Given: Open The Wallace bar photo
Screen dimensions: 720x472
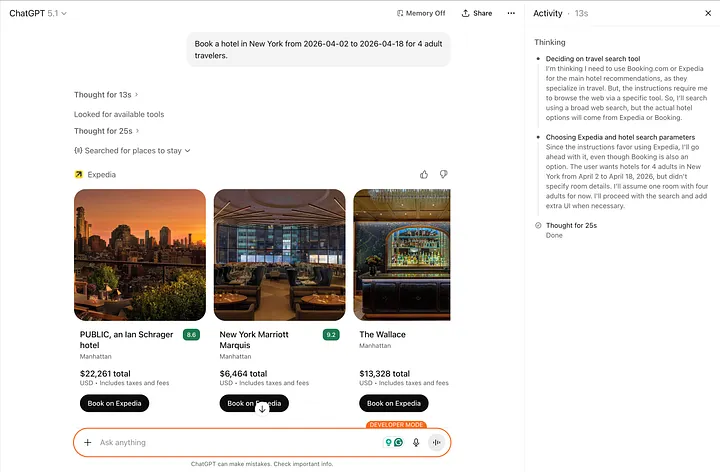Looking at the screenshot, I should [402, 255].
